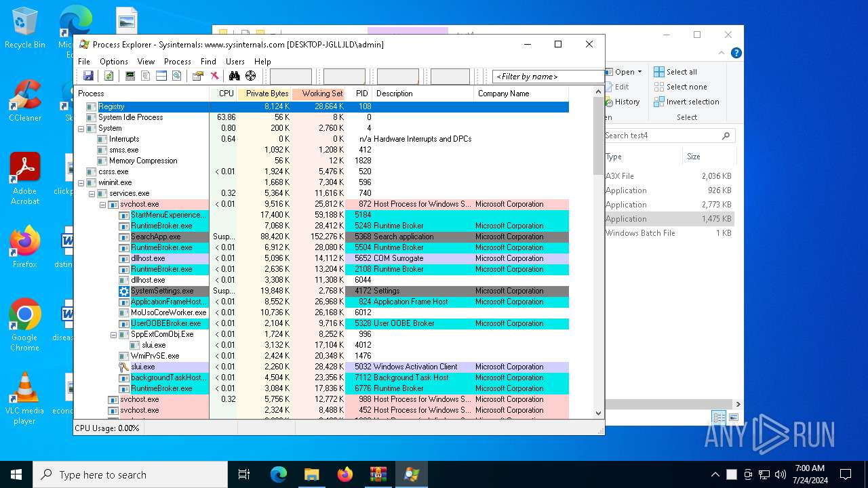Collapse the services.exe tree node
868x488 pixels.
pos(92,193)
